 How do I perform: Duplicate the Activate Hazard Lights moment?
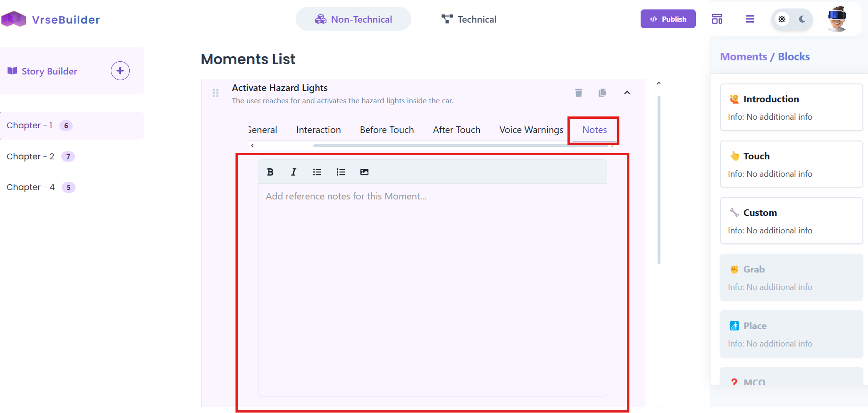(602, 92)
